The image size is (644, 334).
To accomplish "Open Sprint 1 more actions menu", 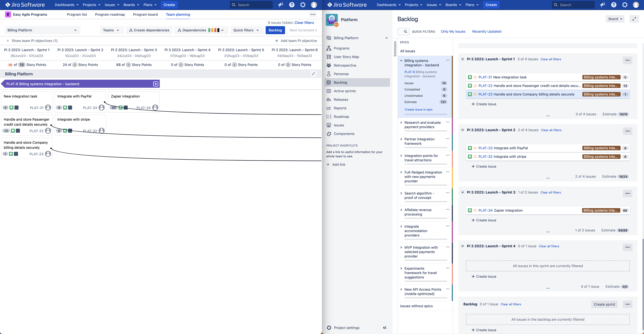I will click(628, 60).
